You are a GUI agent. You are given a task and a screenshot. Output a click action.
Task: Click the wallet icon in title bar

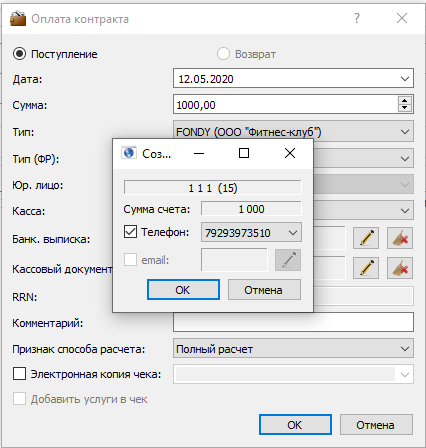click(18, 18)
